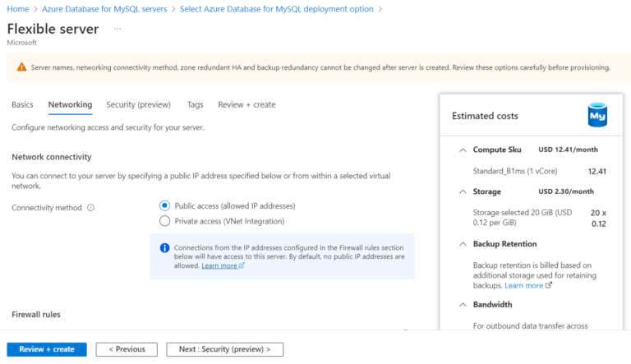Click the MySQL icon in Estimated costs
The height and width of the screenshot is (364, 631).
pos(598,116)
